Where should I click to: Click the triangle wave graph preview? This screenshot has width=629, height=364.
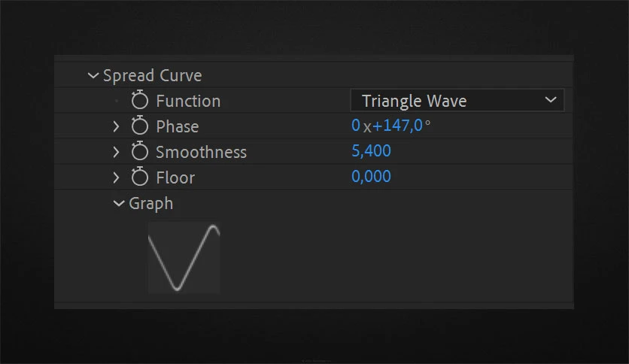click(184, 258)
